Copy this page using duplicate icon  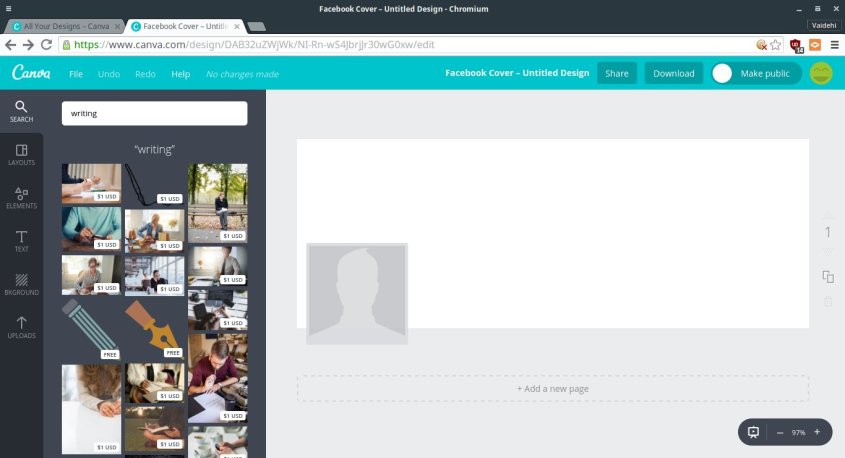coord(827,276)
